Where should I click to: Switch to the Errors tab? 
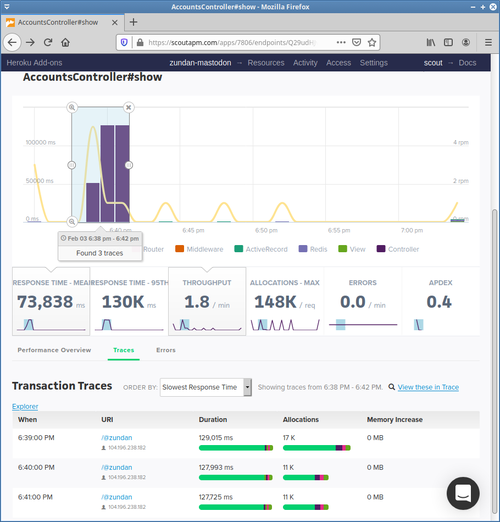pyautogui.click(x=166, y=350)
